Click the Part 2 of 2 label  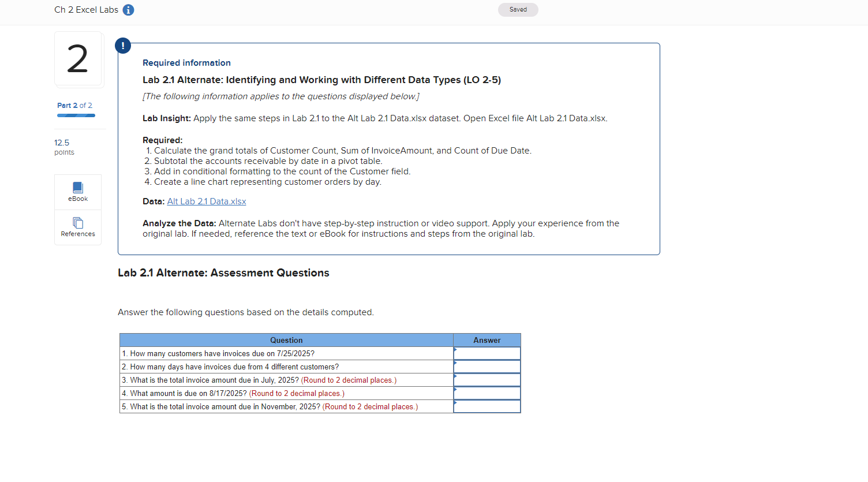click(74, 106)
